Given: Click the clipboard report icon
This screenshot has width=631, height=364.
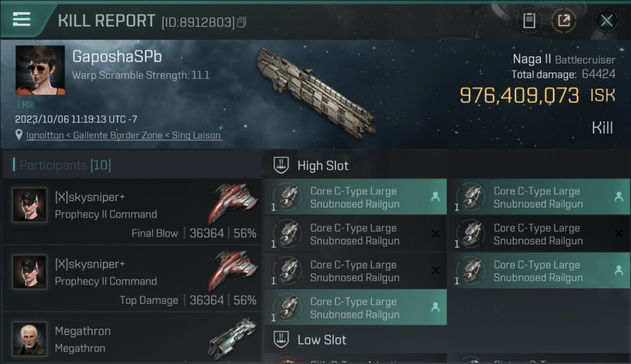Looking at the screenshot, I should pyautogui.click(x=529, y=20).
